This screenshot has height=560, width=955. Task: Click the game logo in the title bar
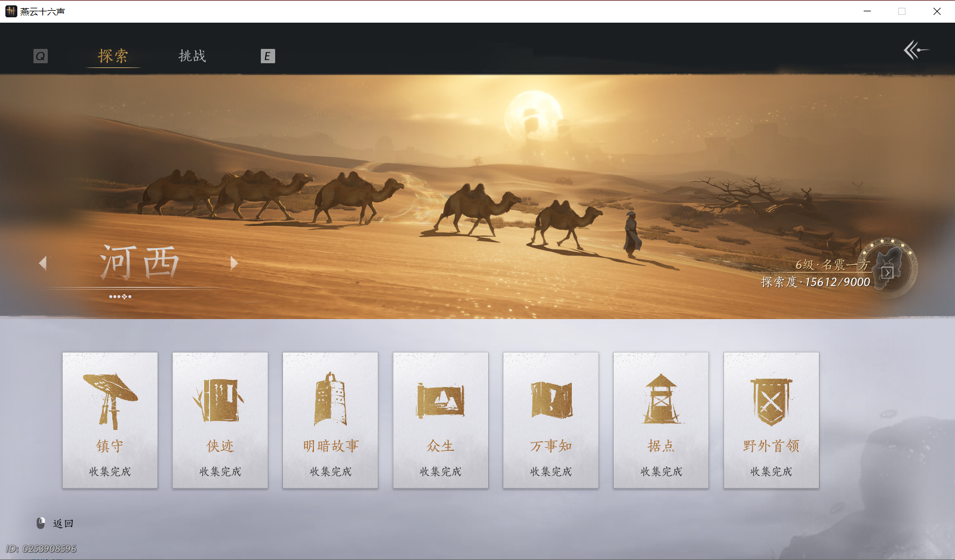pyautogui.click(x=10, y=11)
